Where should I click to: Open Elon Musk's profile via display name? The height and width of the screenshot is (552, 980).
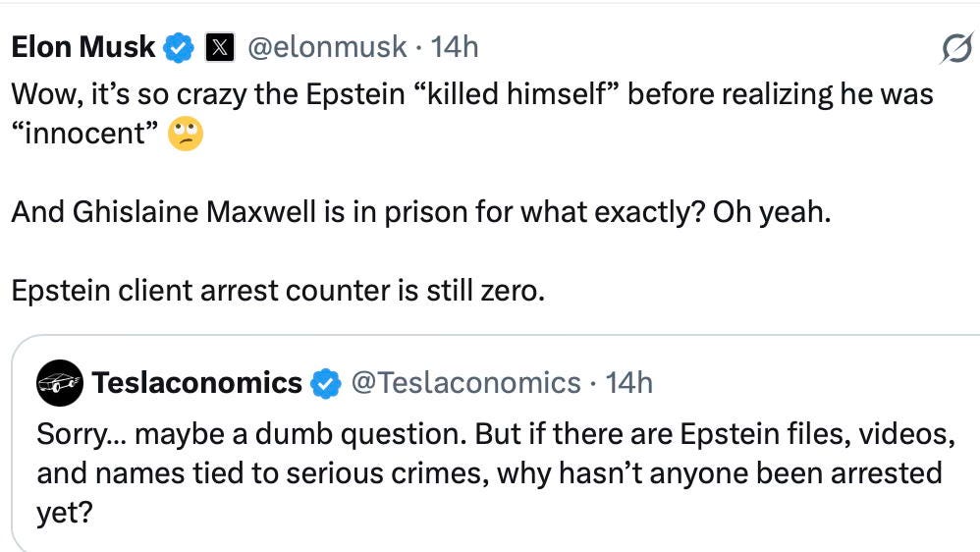[x=83, y=46]
